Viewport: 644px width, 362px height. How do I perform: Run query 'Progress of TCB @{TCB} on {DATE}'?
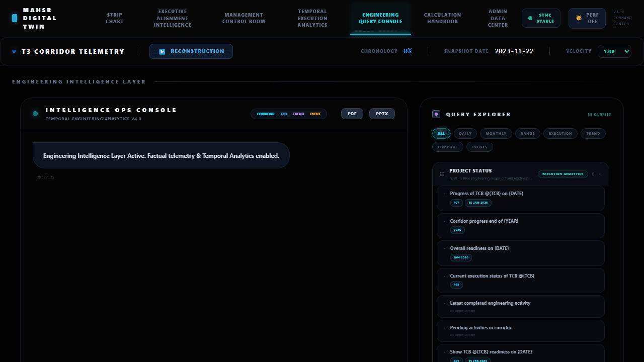(x=521, y=199)
